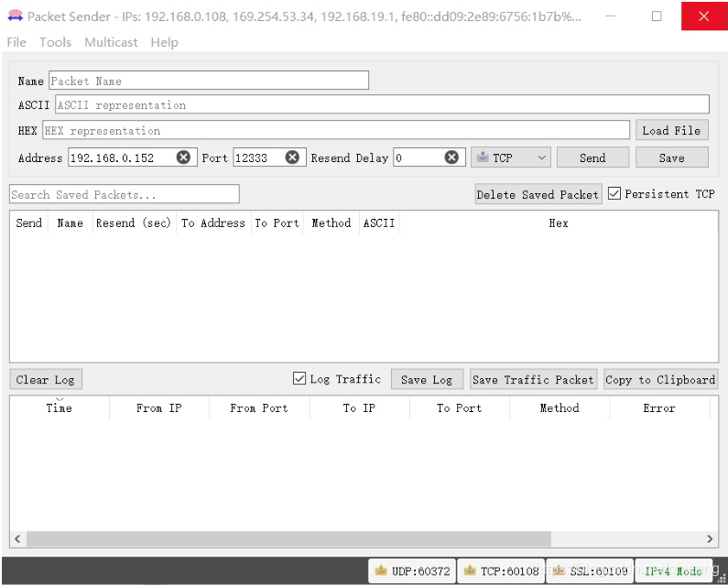
Task: Click the Load File button
Action: (x=671, y=131)
